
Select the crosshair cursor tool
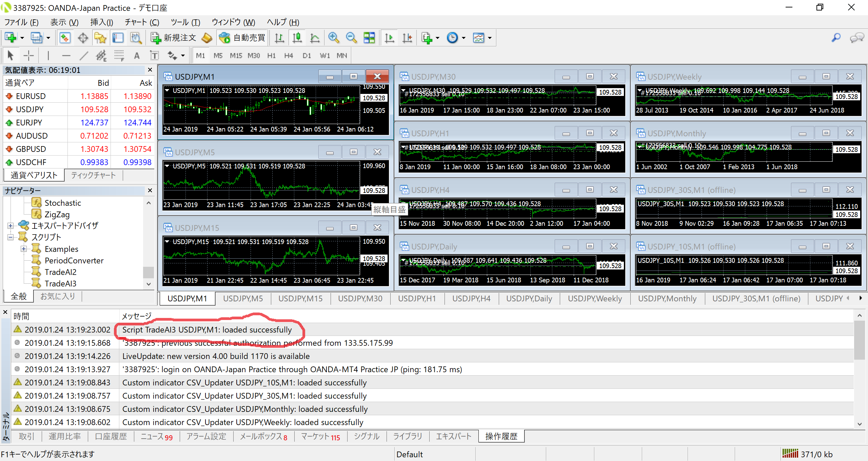[28, 56]
